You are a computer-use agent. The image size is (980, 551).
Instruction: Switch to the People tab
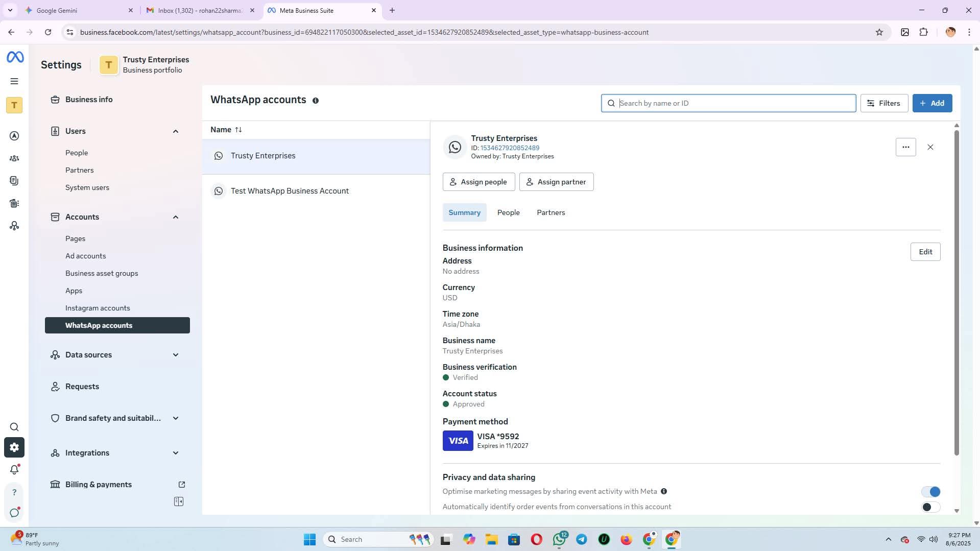click(x=508, y=212)
